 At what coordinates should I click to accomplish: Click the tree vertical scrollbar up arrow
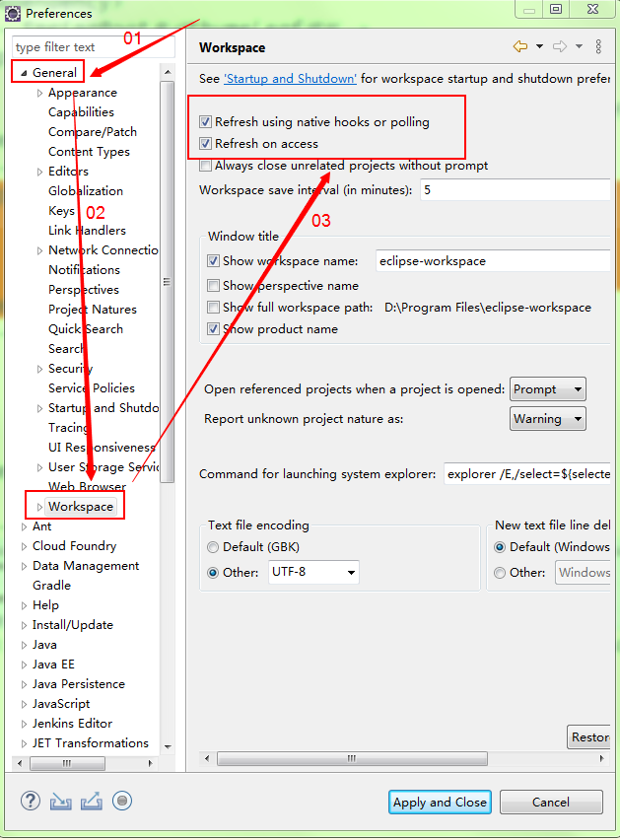tap(168, 72)
